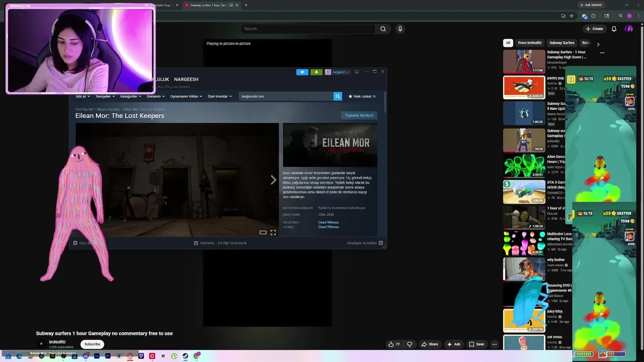
Task: Click the Ask Gemini button
Action: (x=591, y=5)
